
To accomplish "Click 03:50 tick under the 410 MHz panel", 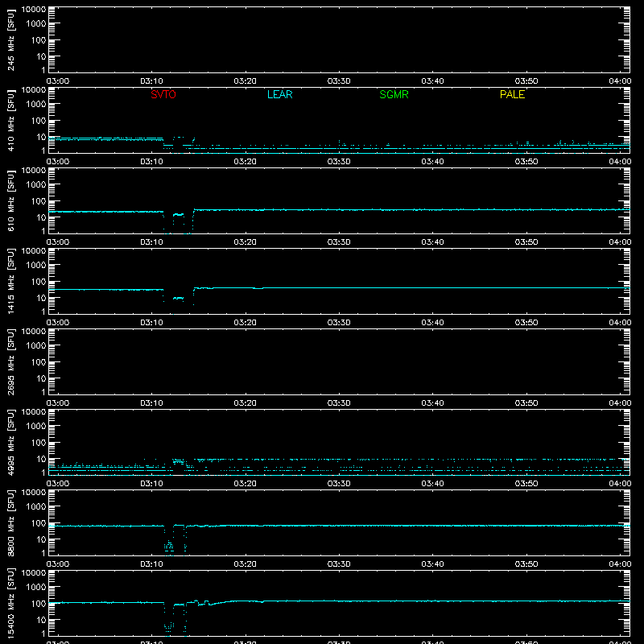I will [x=526, y=162].
